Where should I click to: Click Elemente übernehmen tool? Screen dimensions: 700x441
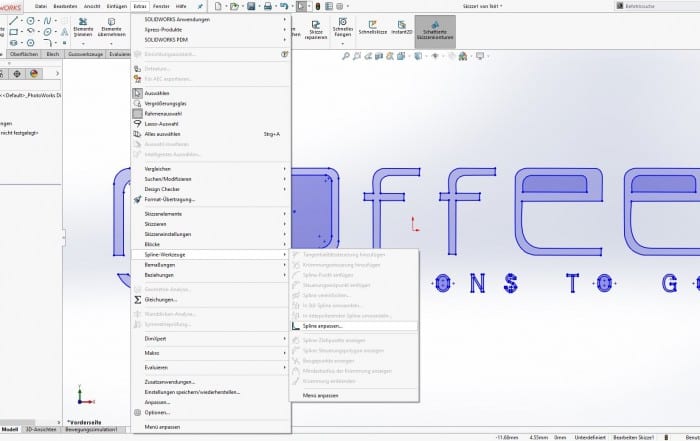point(111,27)
